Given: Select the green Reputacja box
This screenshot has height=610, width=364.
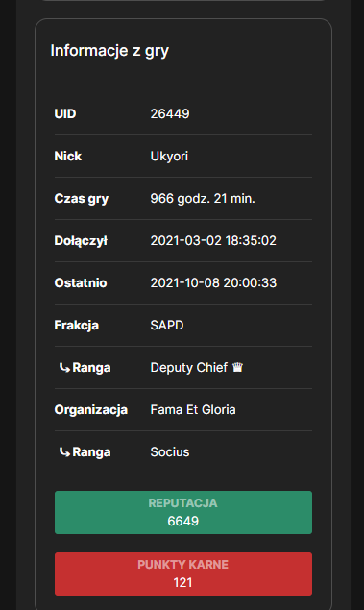Looking at the screenshot, I should [x=183, y=512].
